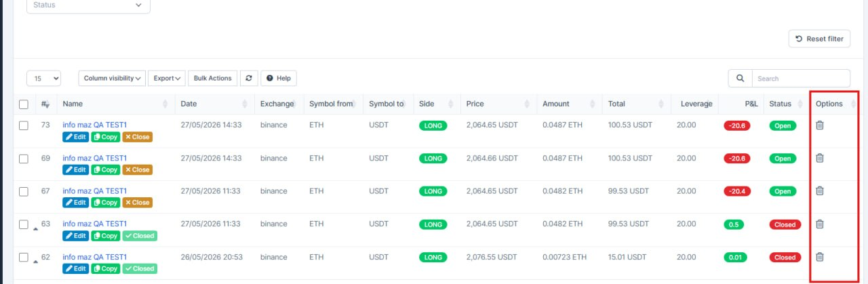Sort table by Amount column
Image resolution: width=868 pixels, height=284 pixels.
[x=570, y=104]
